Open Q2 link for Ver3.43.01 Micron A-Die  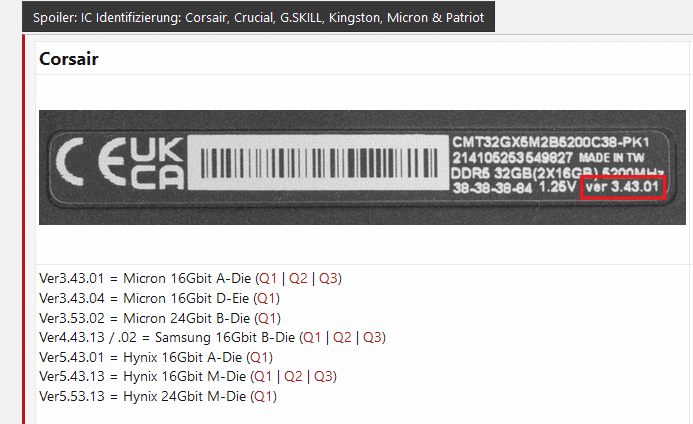[298, 279]
